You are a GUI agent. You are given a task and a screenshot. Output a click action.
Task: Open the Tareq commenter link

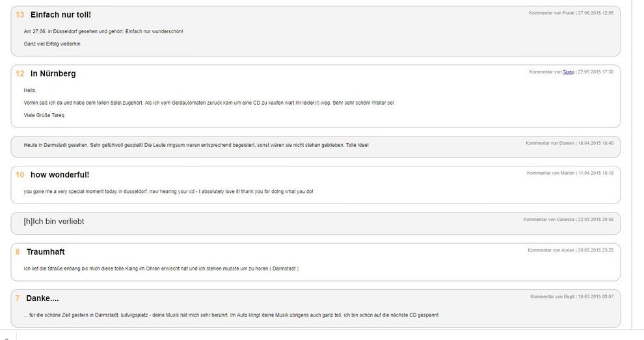568,72
